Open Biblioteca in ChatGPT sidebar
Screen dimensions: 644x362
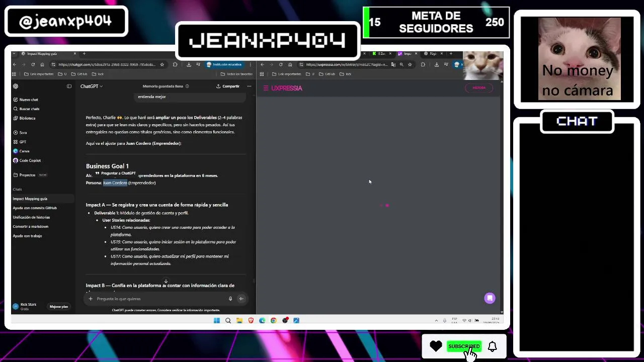tap(24, 118)
